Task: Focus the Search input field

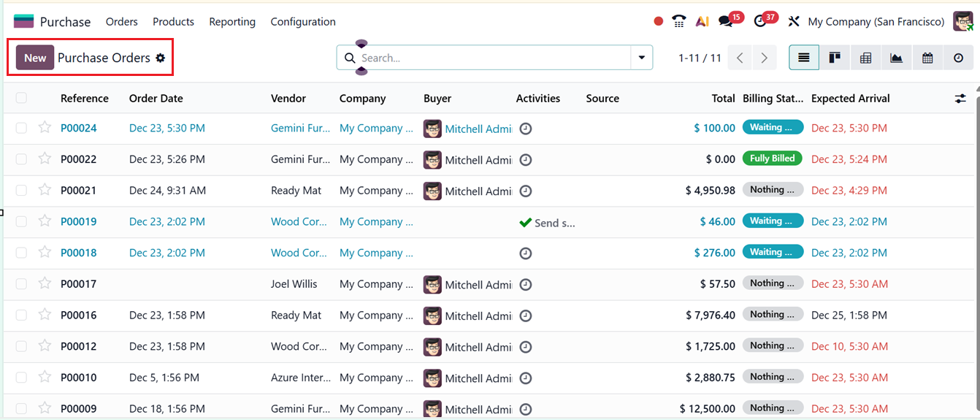Action: click(x=493, y=58)
